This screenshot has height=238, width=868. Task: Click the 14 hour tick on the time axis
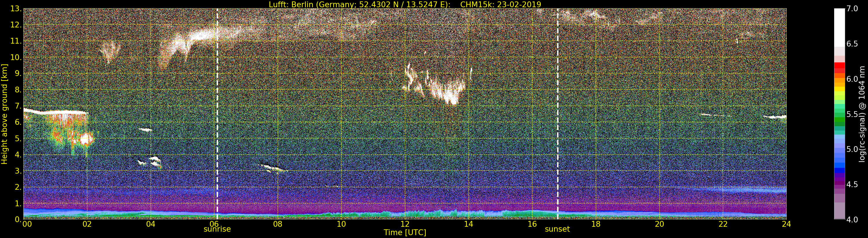tap(468, 224)
